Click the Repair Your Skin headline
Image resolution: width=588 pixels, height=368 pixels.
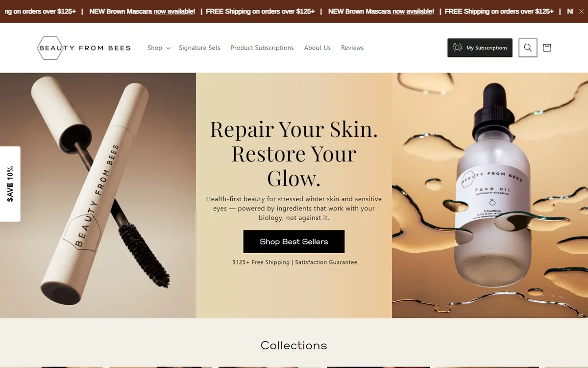[294, 154]
